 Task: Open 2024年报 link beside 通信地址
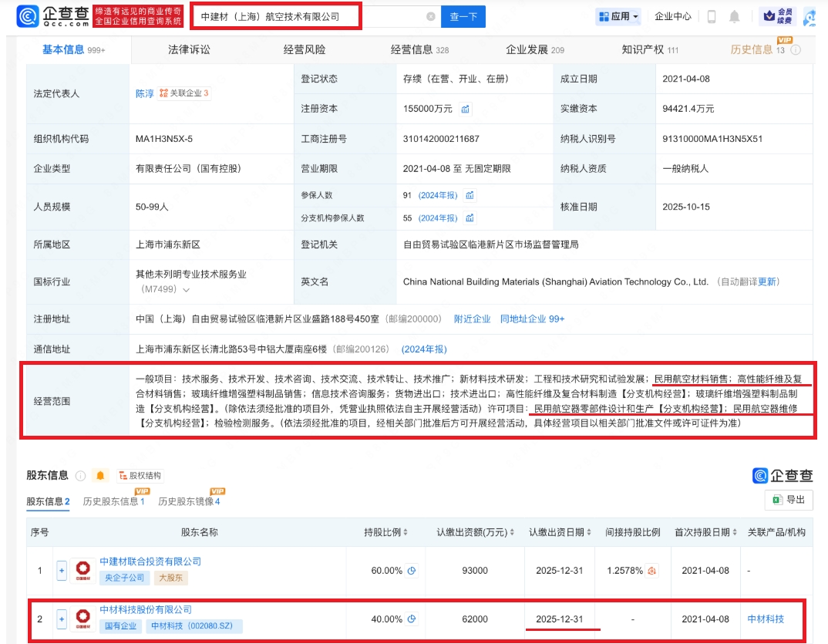(424, 349)
